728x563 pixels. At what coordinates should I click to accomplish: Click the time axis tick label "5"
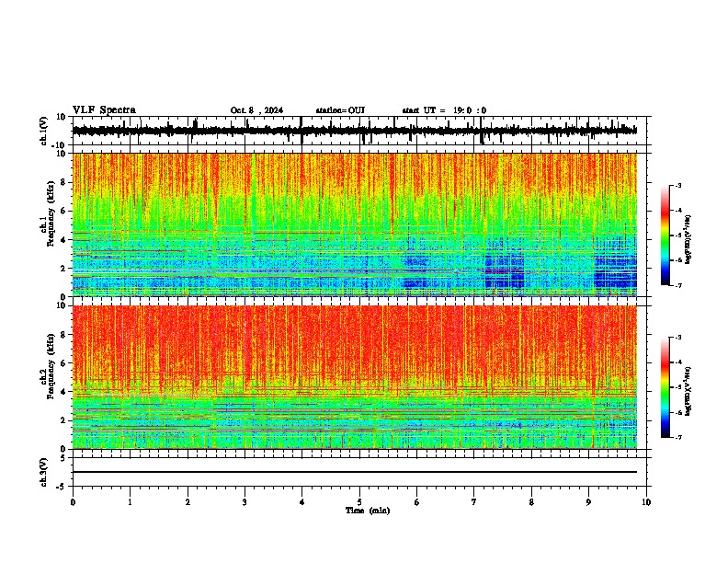[x=359, y=502]
